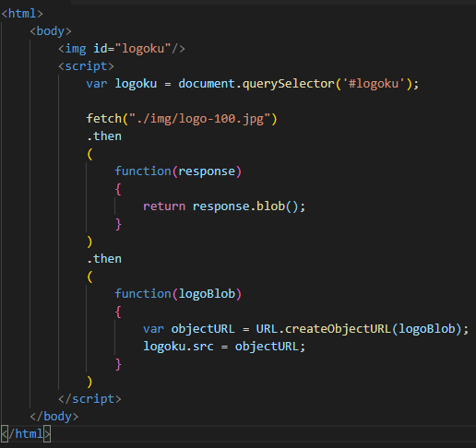The width and height of the screenshot is (476, 448).
Task: Click the opening script tag
Action: (86, 66)
